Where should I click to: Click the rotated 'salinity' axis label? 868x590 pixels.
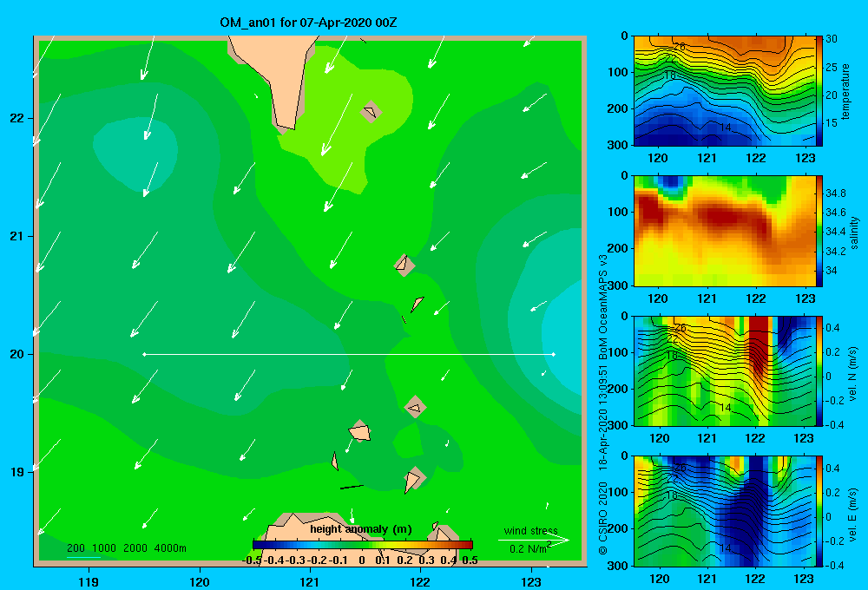coord(854,233)
